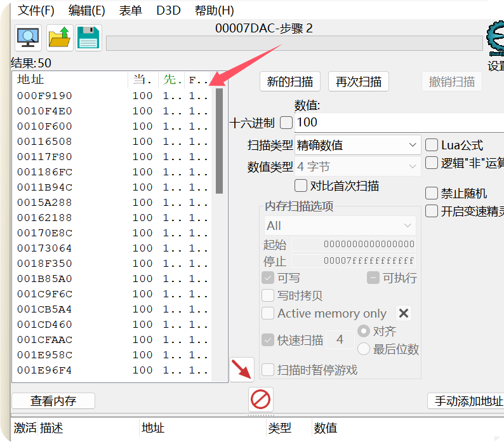This screenshot has height=444, width=504.
Task: Click the 再次扫描 button
Action: click(x=358, y=81)
